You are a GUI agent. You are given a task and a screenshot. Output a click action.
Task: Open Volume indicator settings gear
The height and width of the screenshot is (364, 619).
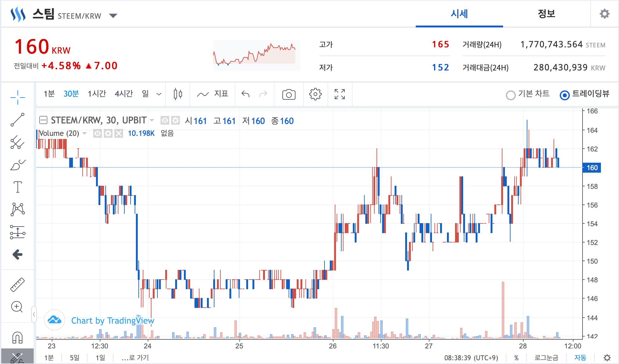point(108,134)
